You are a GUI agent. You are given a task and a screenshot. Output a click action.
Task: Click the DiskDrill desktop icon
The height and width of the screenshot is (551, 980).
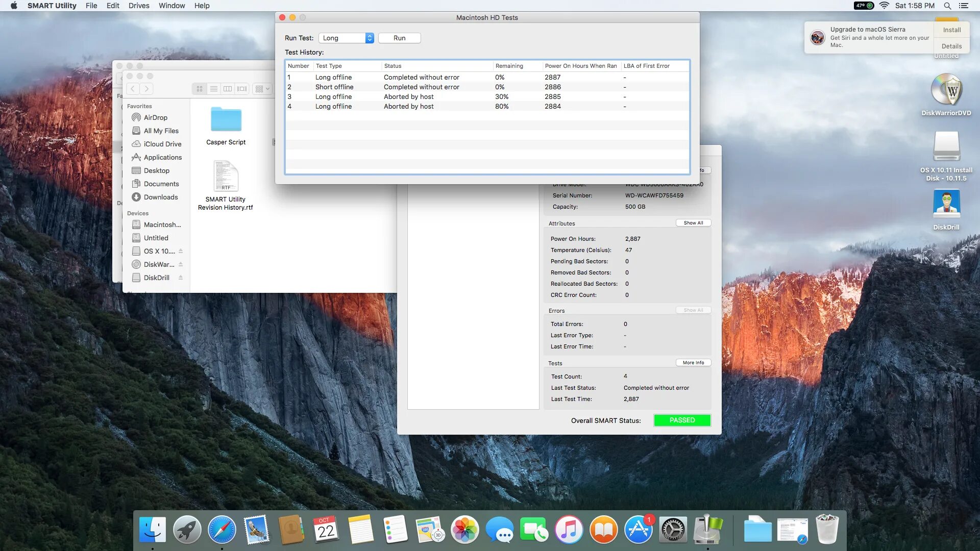coord(946,204)
